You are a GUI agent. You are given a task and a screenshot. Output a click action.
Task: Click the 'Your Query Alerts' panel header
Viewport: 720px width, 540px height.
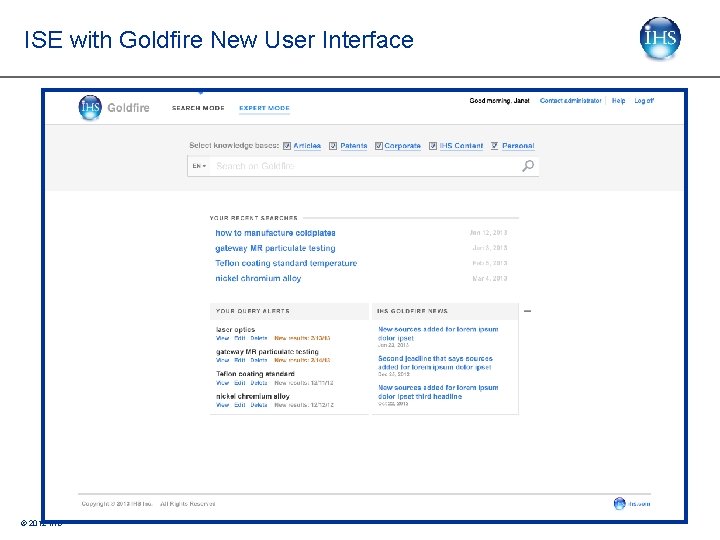click(x=289, y=311)
